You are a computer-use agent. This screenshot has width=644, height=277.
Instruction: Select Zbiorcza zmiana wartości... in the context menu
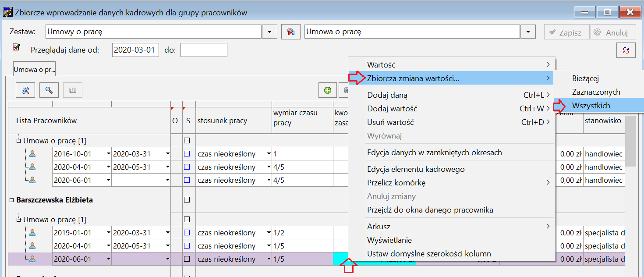451,78
